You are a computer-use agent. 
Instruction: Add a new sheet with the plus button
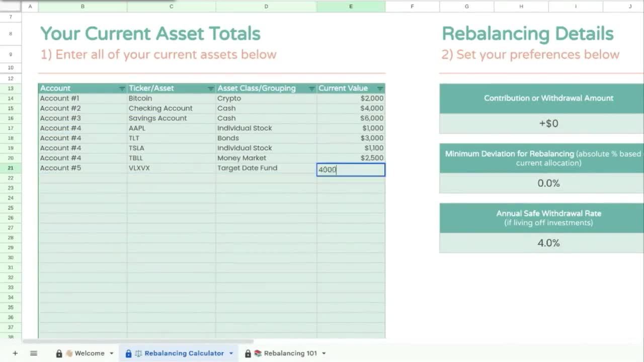point(15,353)
